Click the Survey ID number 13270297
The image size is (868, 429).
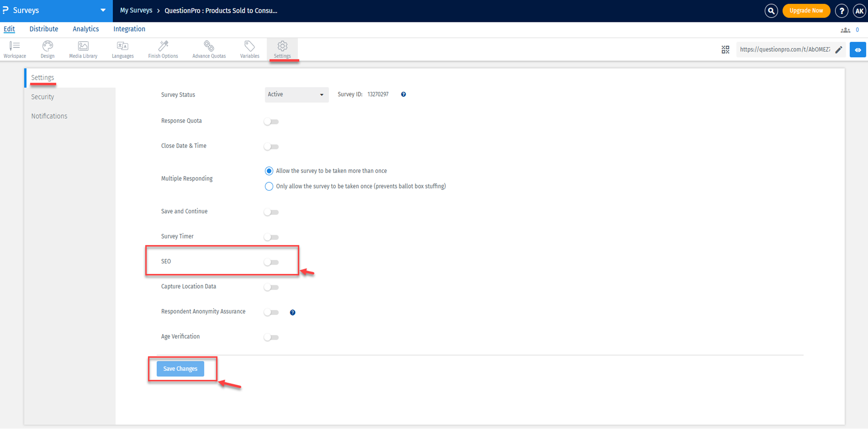click(x=378, y=94)
